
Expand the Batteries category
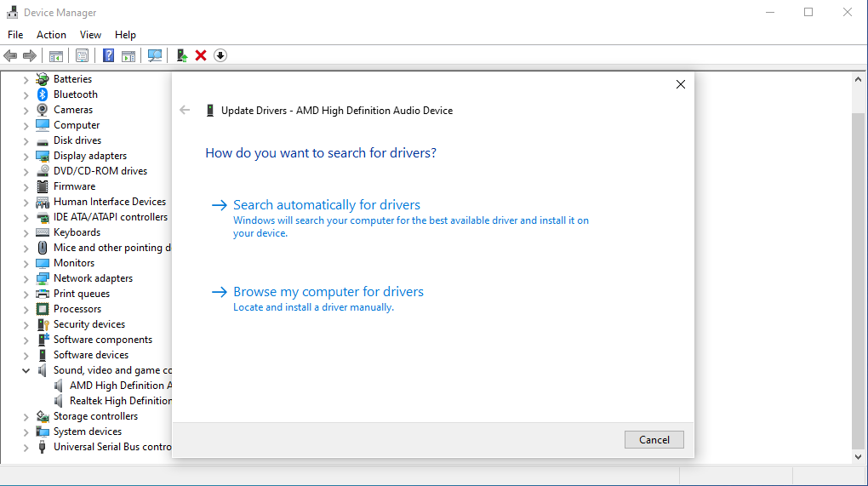26,80
